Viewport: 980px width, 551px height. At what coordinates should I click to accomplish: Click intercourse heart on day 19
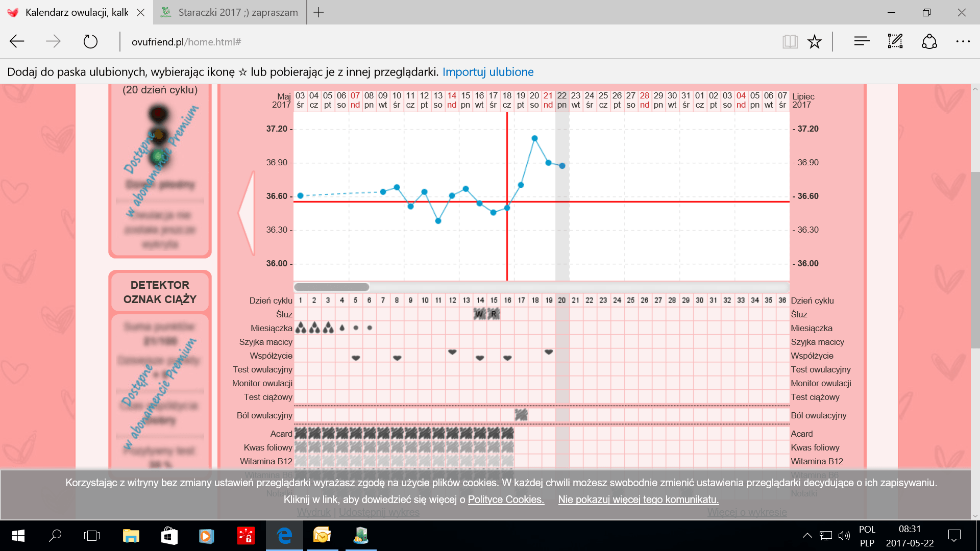549,352
